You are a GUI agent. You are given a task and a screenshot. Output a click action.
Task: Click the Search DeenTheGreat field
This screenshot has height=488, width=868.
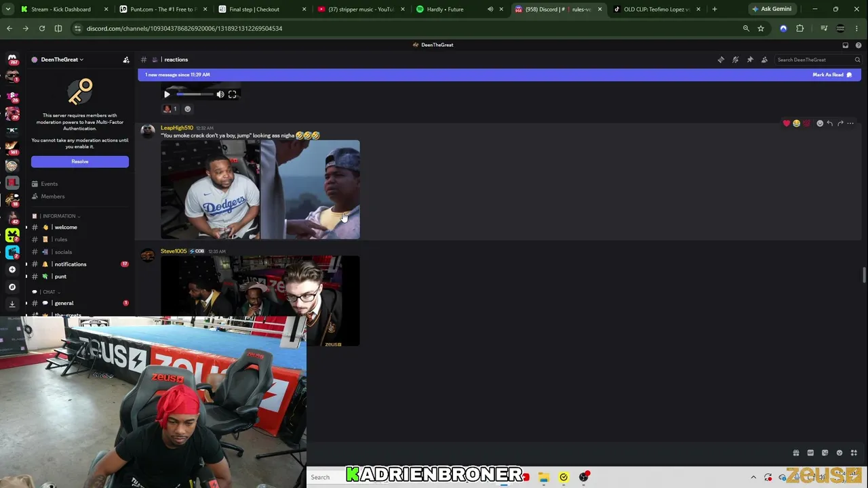pyautogui.click(x=818, y=60)
